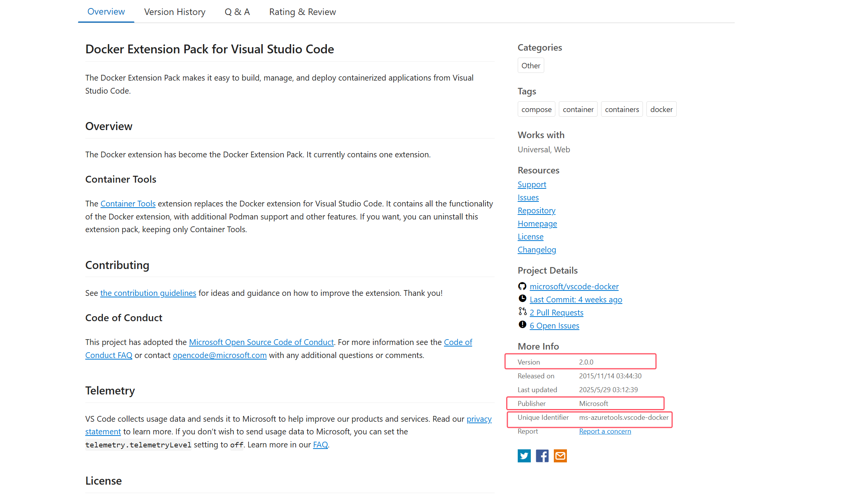Image resolution: width=868 pixels, height=495 pixels.
Task: Click the Tags sidebar heading
Action: pyautogui.click(x=527, y=91)
